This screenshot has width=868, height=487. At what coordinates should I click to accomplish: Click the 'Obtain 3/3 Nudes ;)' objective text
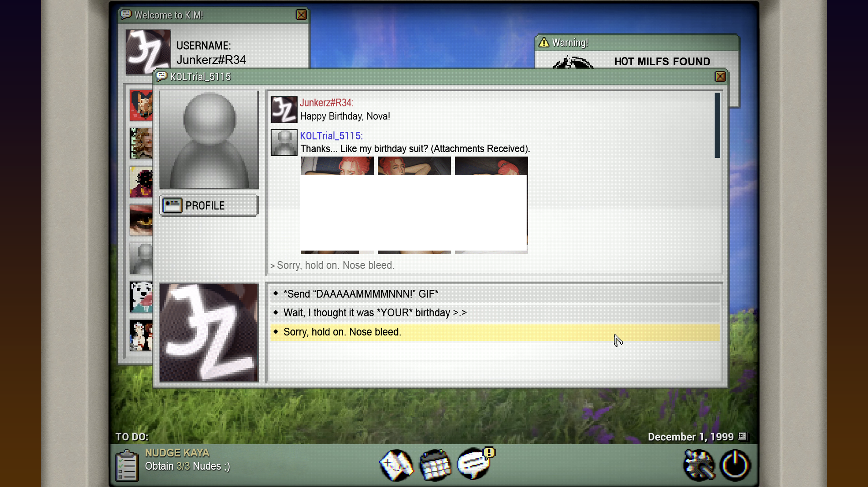(x=188, y=466)
